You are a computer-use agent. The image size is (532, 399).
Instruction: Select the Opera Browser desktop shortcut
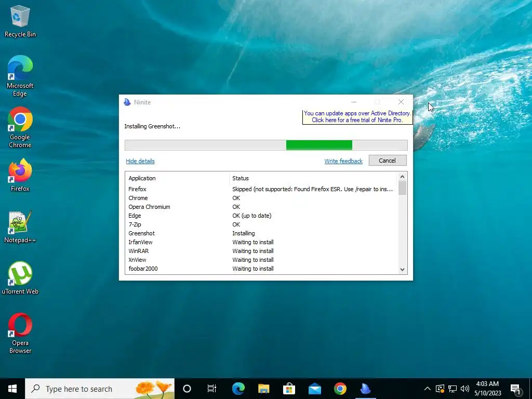20,334
